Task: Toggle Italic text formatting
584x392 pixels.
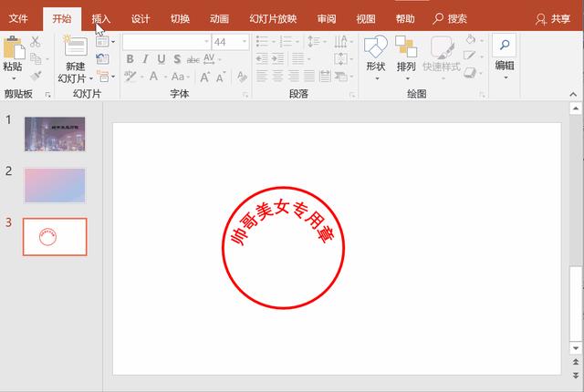Action: point(144,59)
